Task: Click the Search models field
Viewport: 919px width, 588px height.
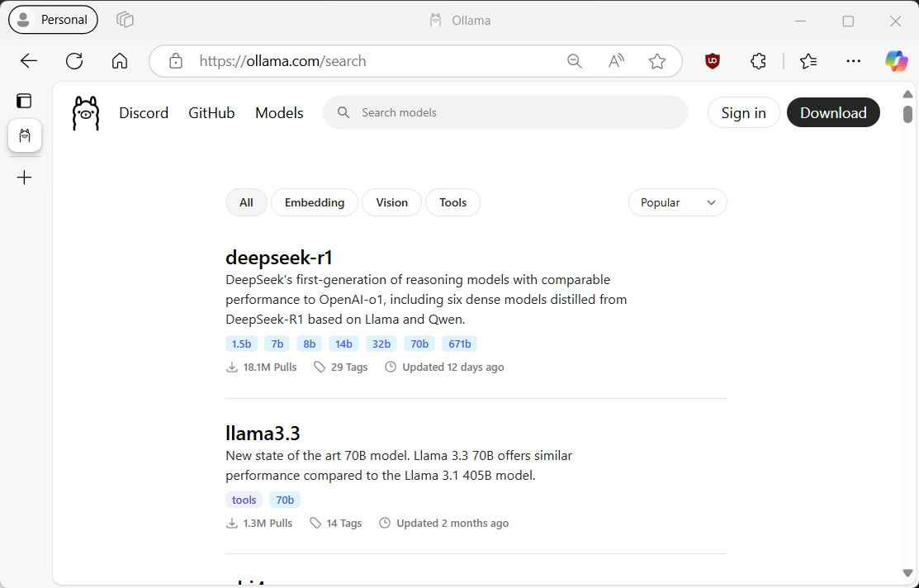Action: pyautogui.click(x=505, y=112)
